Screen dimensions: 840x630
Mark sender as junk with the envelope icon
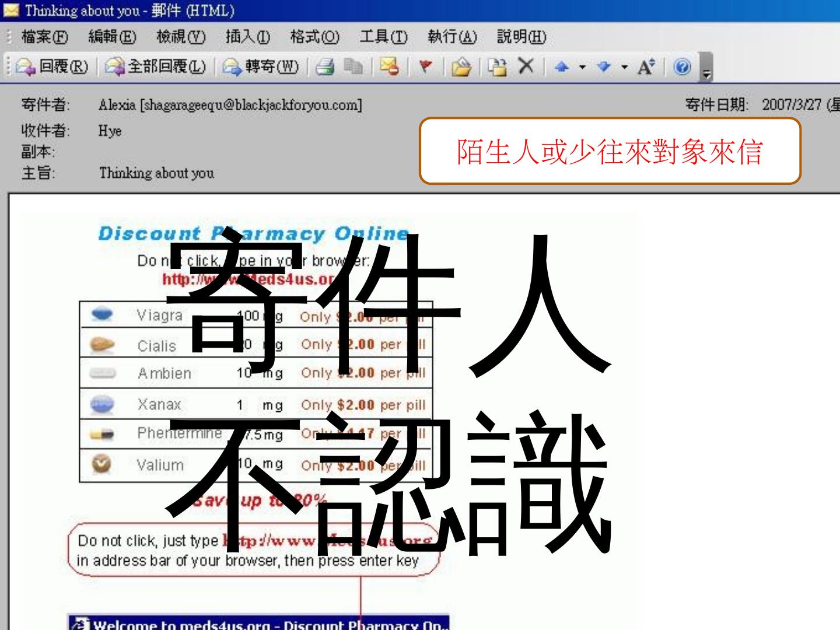(389, 67)
